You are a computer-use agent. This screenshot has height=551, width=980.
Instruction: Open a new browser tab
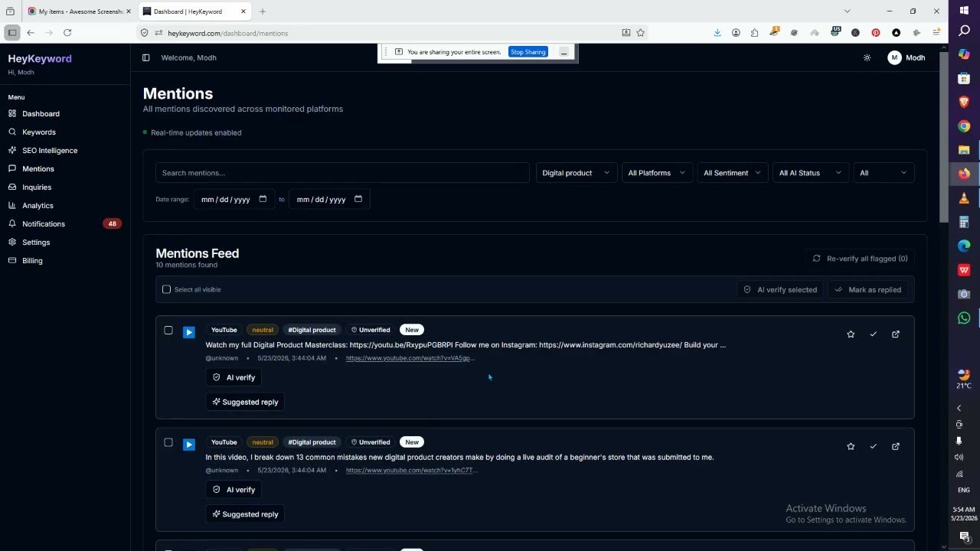coord(263,11)
